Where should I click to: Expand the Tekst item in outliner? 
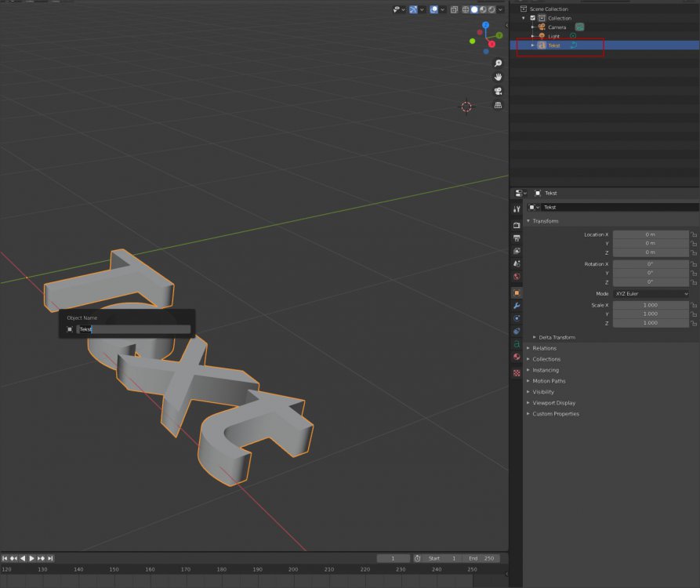coord(532,45)
